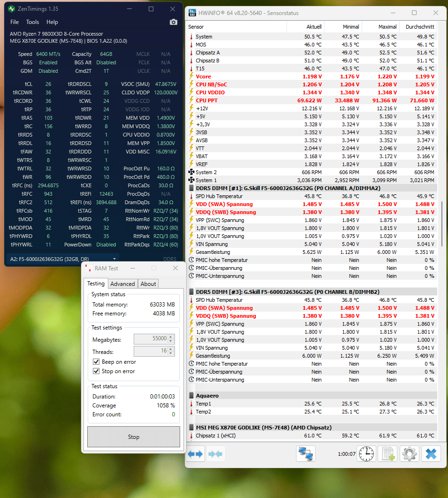The height and width of the screenshot is (498, 448).
Task: Click the 6400 MT/s Speed value in ZenTimings
Action: [x=48, y=54]
